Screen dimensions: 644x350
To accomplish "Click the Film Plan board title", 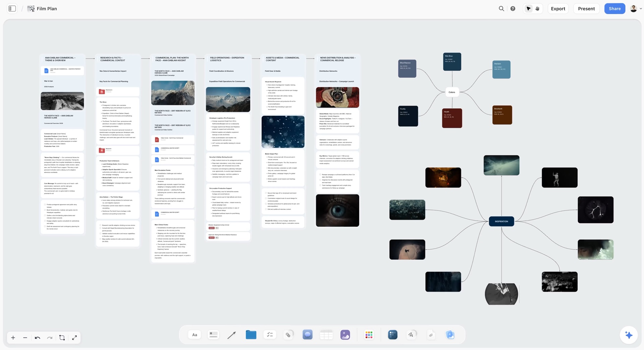I will tap(47, 9).
